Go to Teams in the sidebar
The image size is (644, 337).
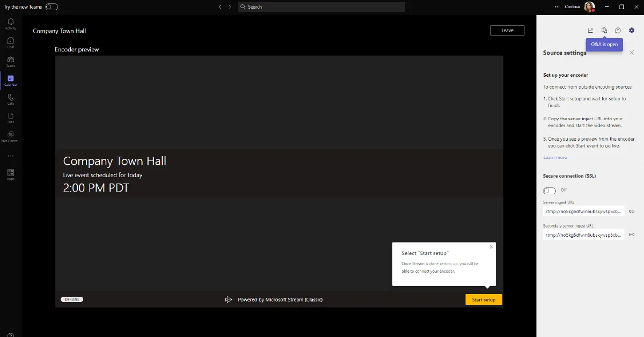pos(11,62)
